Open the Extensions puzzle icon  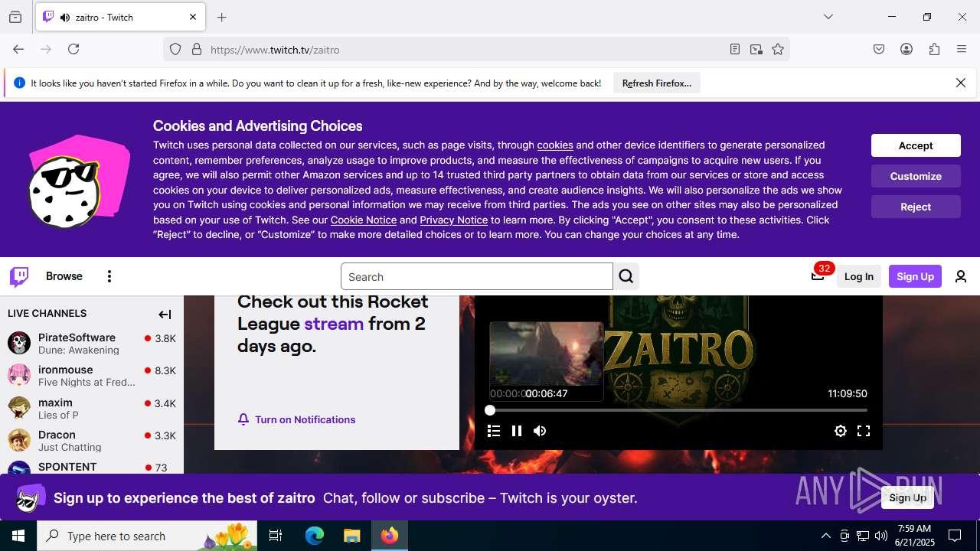[934, 49]
